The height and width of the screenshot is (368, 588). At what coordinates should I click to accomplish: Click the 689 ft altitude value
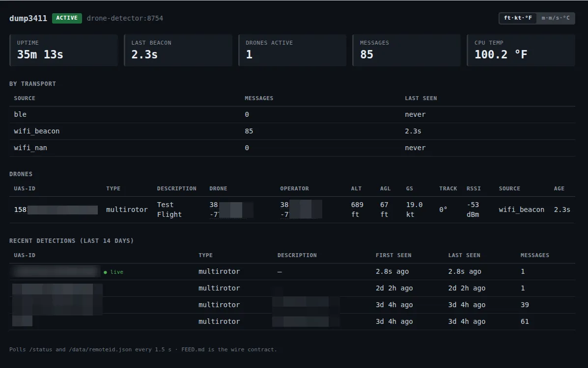[357, 210]
